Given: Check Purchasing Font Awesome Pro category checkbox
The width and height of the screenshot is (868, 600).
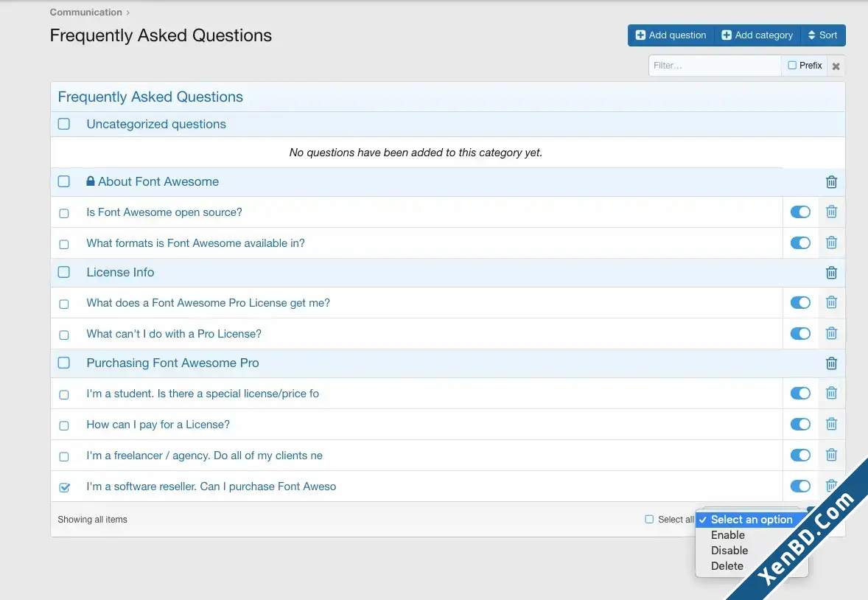Looking at the screenshot, I should [x=64, y=363].
